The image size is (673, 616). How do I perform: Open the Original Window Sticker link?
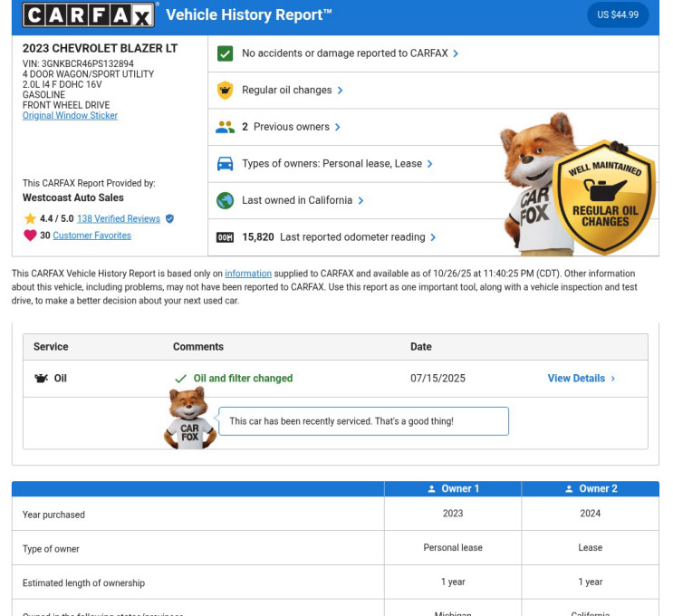pos(70,116)
